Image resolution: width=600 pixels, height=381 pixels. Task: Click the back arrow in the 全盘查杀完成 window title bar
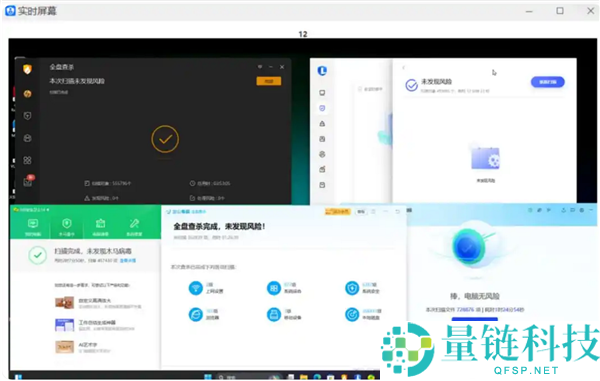pyautogui.click(x=398, y=212)
